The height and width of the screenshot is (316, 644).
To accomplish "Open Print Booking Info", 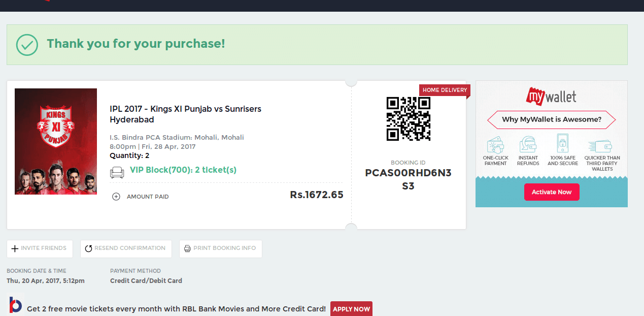I will click(220, 248).
